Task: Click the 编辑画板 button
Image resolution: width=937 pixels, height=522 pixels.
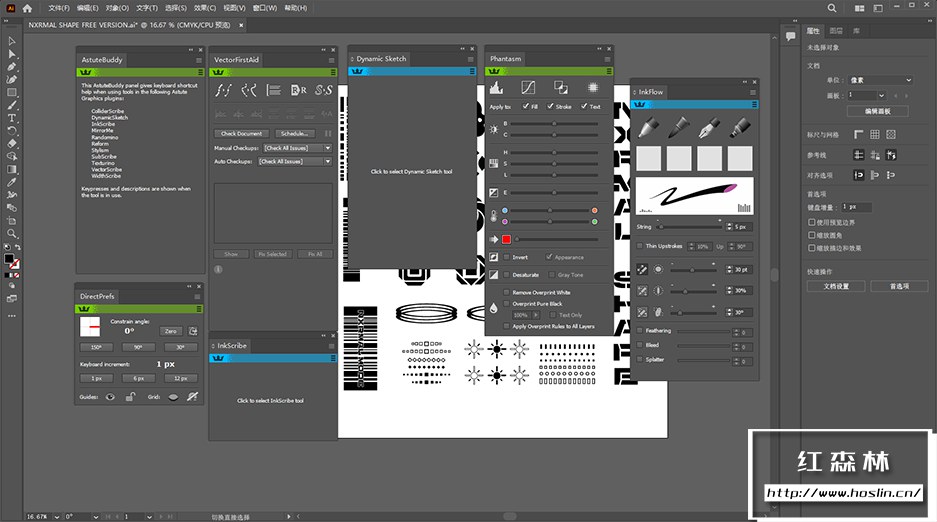Action: click(x=878, y=112)
